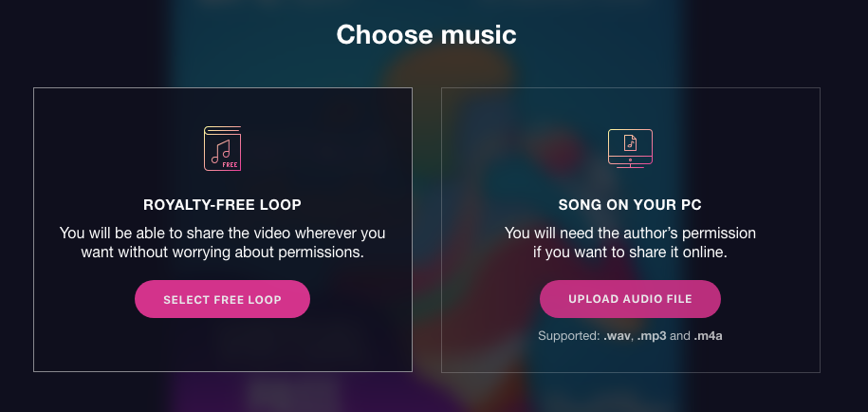Click the music note on the monitor icon

[x=630, y=142]
